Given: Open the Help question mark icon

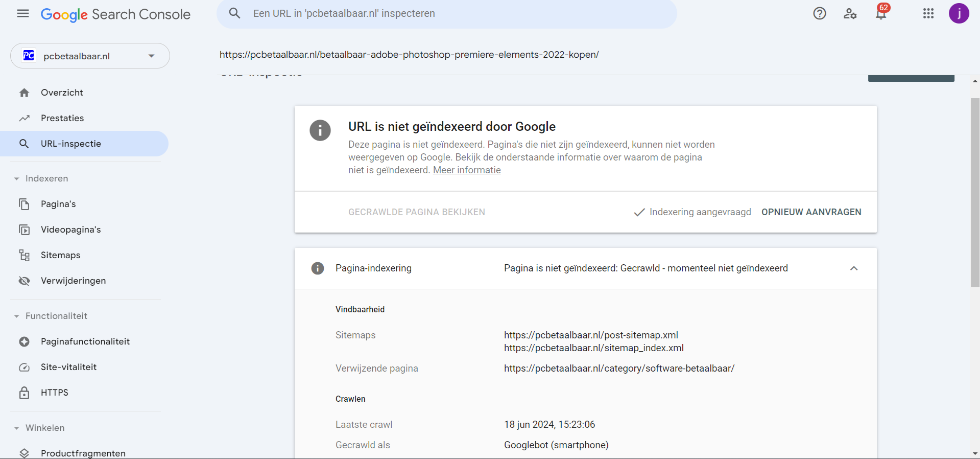Looking at the screenshot, I should pos(820,13).
